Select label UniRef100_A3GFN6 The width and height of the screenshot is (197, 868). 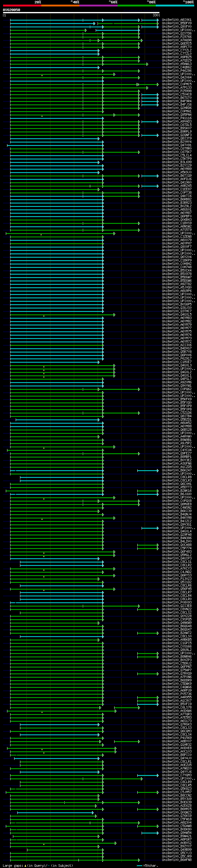(176, 464)
